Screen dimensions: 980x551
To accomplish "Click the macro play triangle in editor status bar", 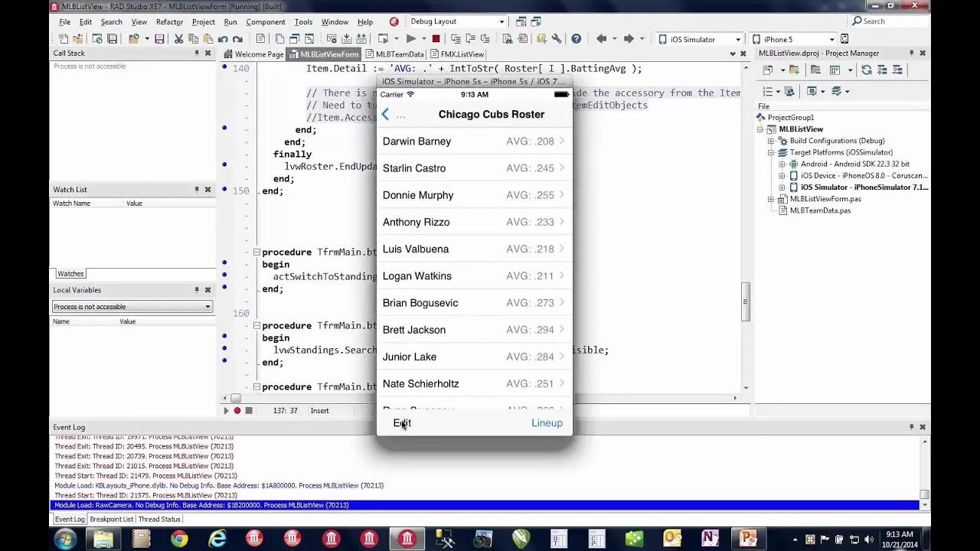I will [226, 411].
